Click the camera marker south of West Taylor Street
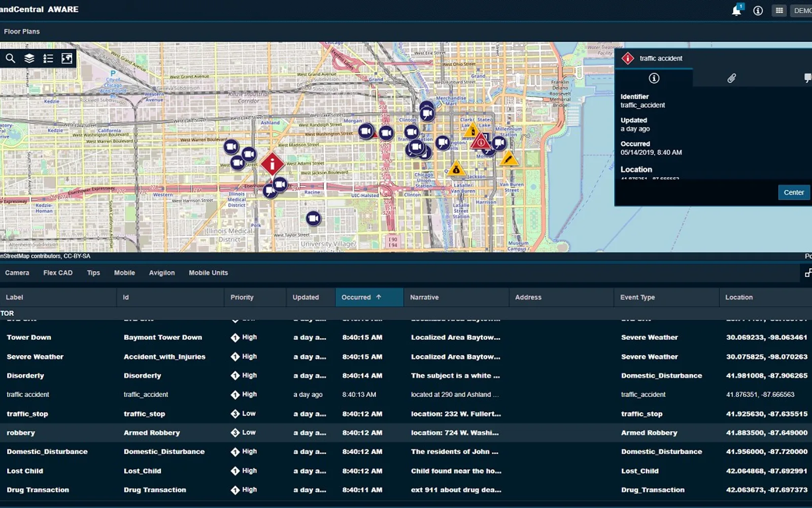The image size is (812, 508). pos(314,218)
